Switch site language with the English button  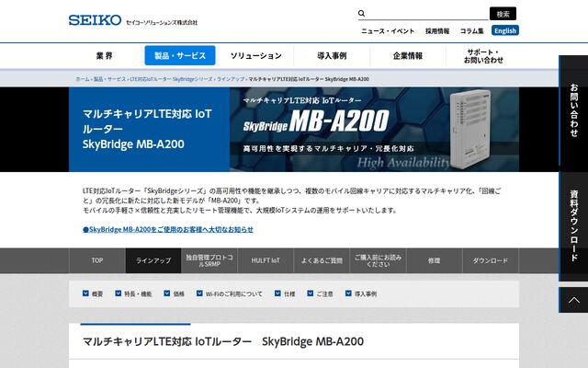point(505,30)
